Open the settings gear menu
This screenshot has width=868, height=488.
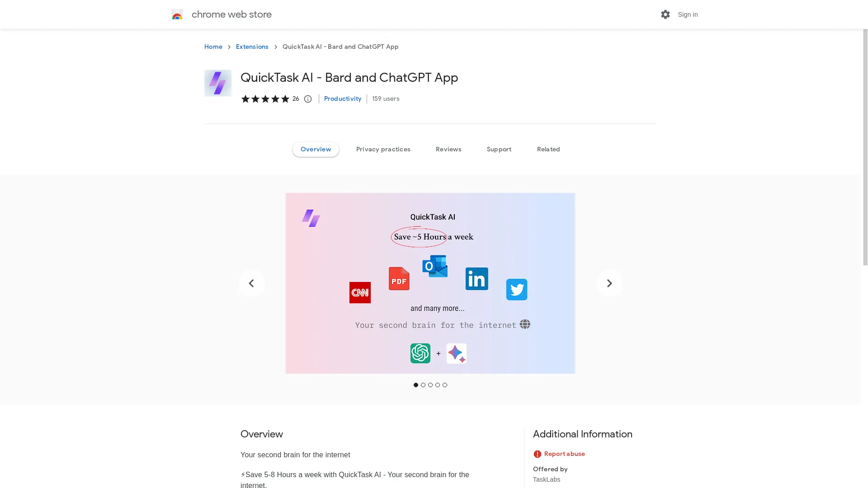click(665, 14)
